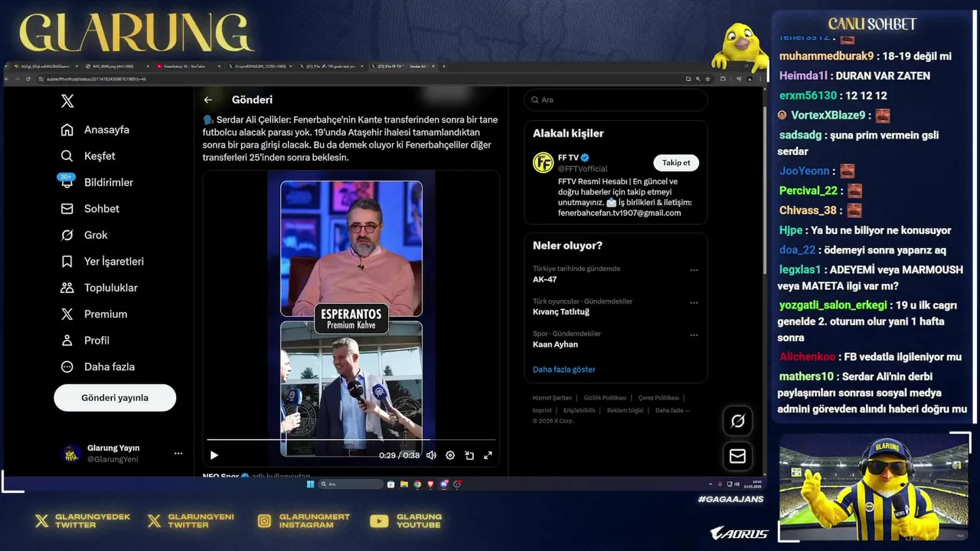Click the Windows taskbar search box
Image resolution: width=980 pixels, height=551 pixels.
click(351, 484)
